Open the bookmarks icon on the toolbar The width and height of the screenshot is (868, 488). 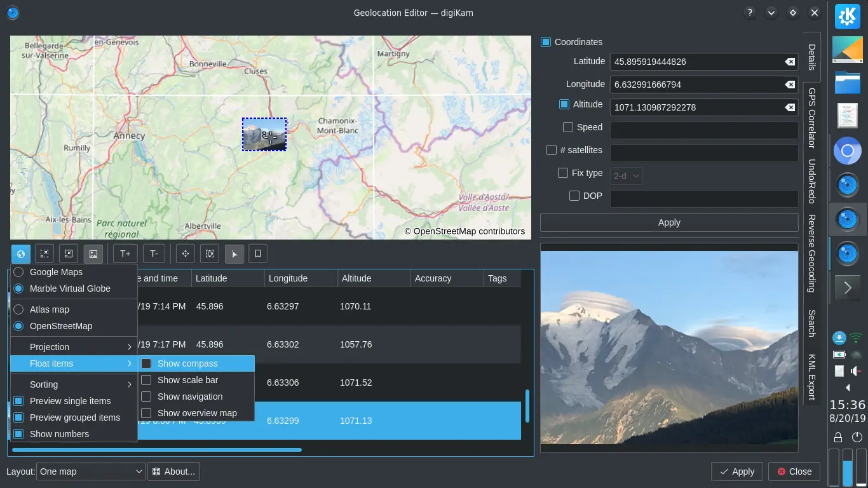click(x=258, y=254)
